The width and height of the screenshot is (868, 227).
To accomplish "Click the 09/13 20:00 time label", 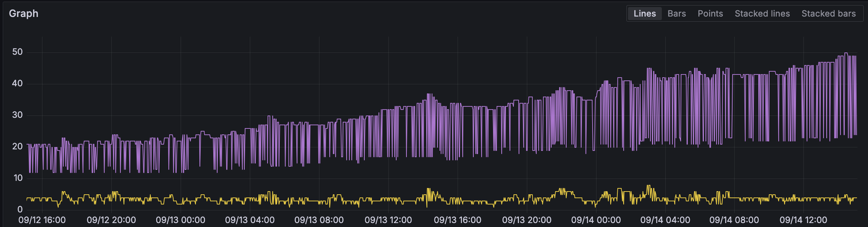I will click(526, 220).
